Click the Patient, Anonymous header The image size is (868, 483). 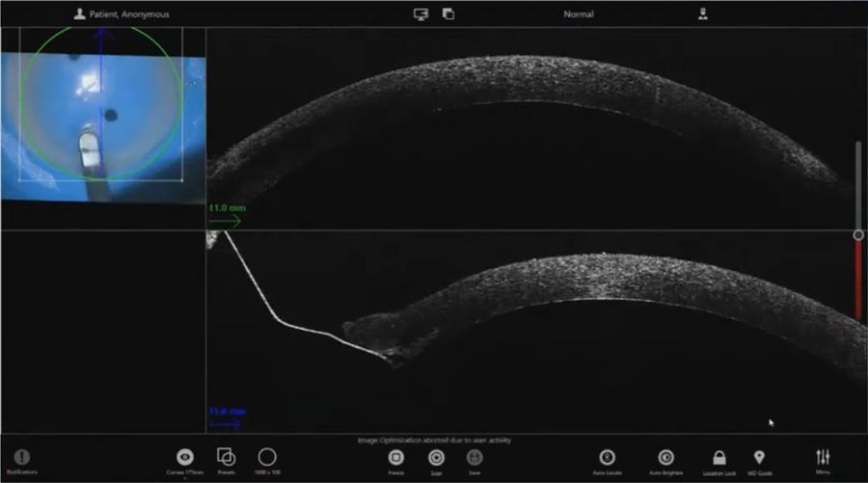[122, 13]
